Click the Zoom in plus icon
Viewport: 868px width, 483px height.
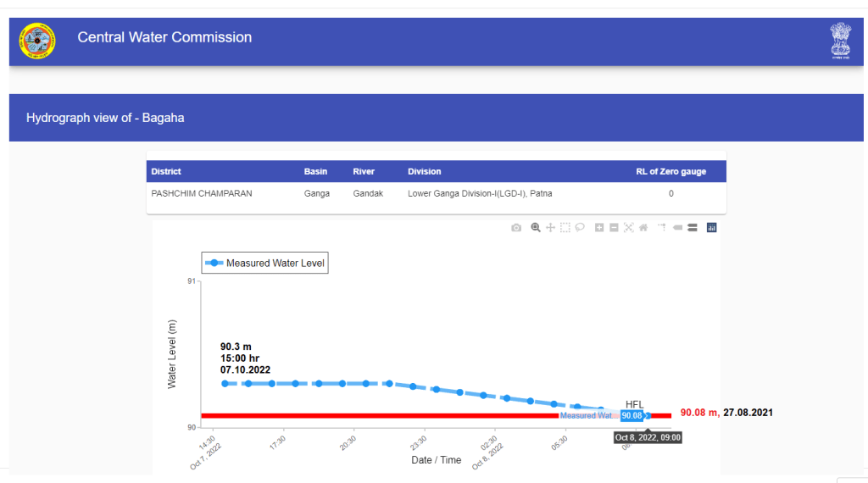pos(599,227)
